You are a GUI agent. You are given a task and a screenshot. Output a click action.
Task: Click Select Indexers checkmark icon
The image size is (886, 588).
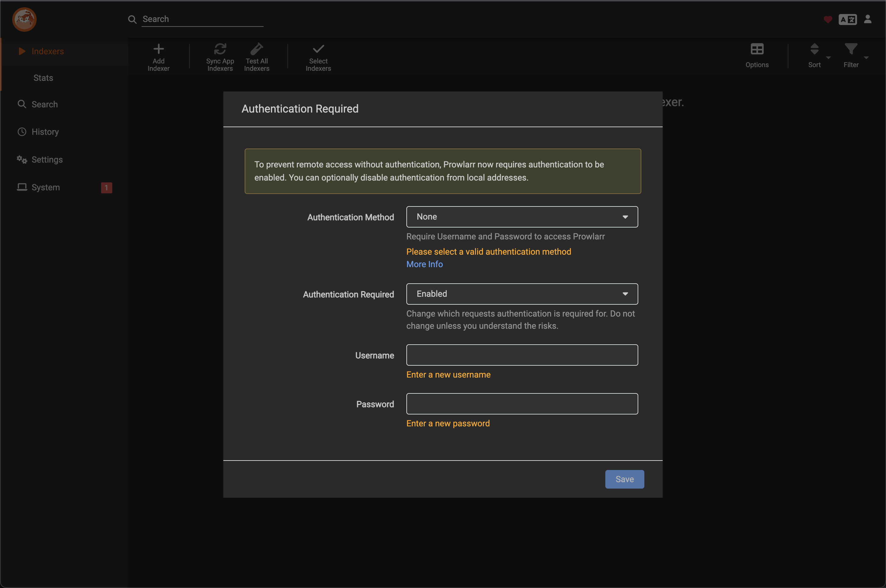[x=319, y=49]
